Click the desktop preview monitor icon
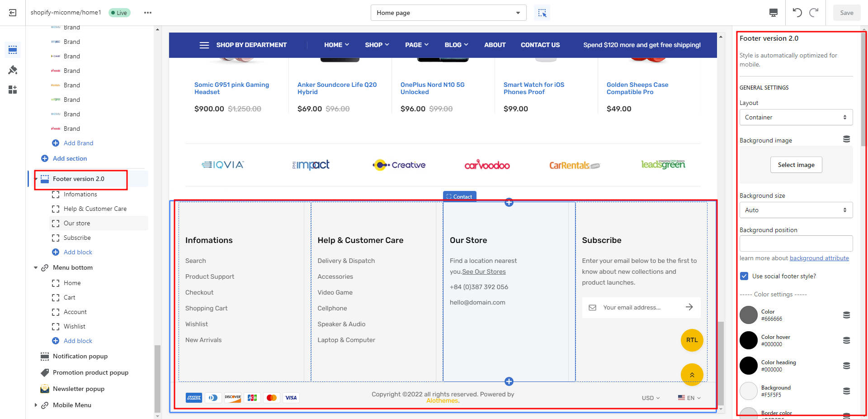868x419 pixels. click(x=774, y=13)
